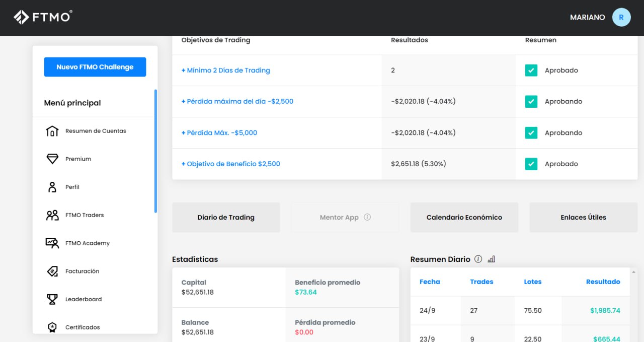Open Resumen de Cuentas menu item

[x=96, y=131]
